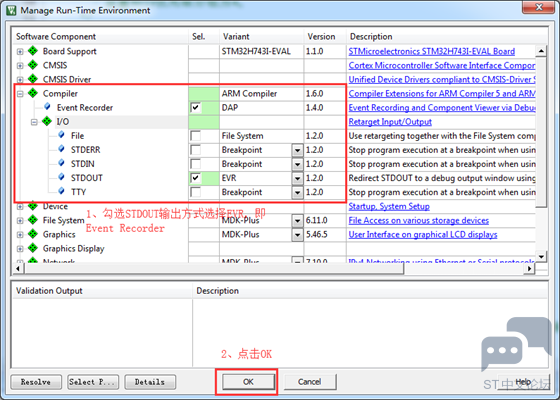The image size is (560, 400).
Task: Click the Board Support green diamond icon
Action: (33, 51)
